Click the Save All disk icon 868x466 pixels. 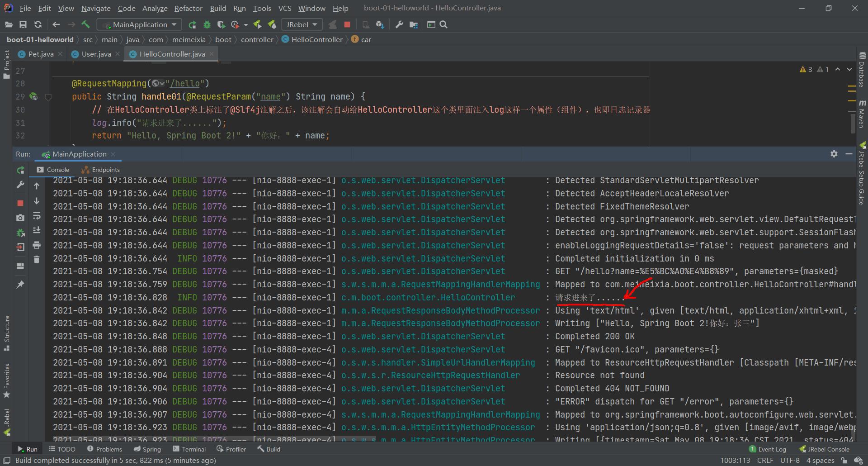click(23, 24)
